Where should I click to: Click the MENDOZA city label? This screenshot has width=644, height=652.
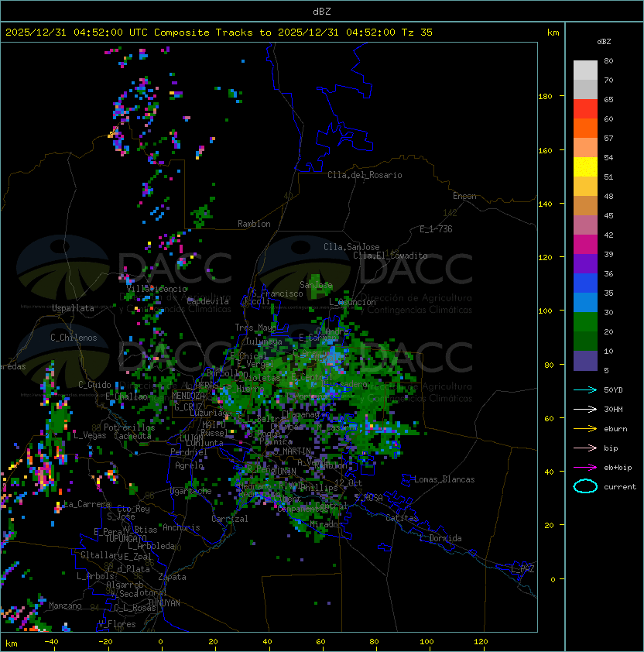(x=188, y=396)
